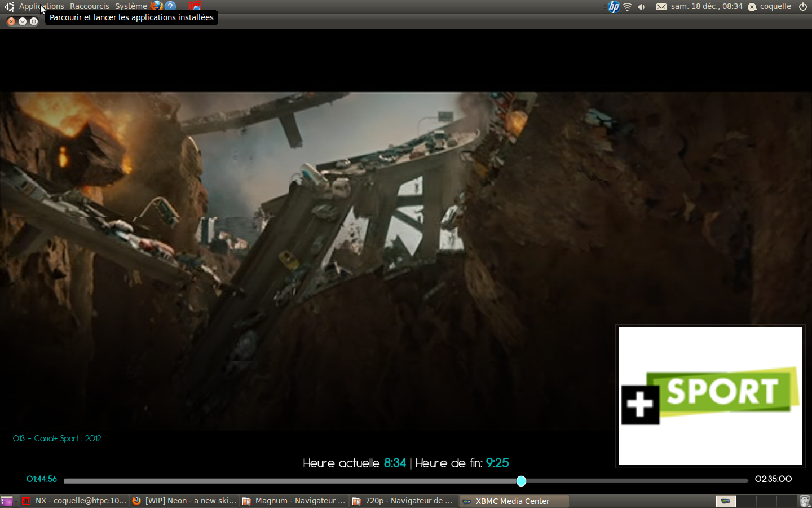
Task: Click the 'Heure de fin: 9:25' text
Action: tap(462, 463)
